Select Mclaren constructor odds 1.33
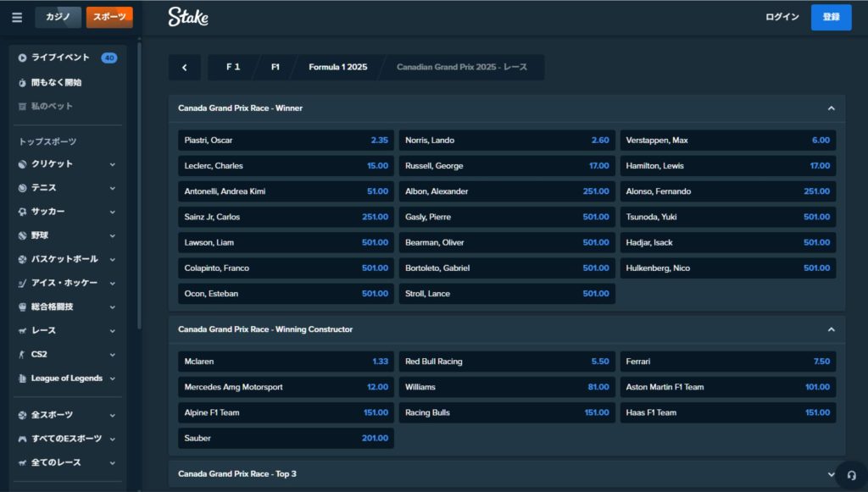The height and width of the screenshot is (492, 868). point(286,362)
